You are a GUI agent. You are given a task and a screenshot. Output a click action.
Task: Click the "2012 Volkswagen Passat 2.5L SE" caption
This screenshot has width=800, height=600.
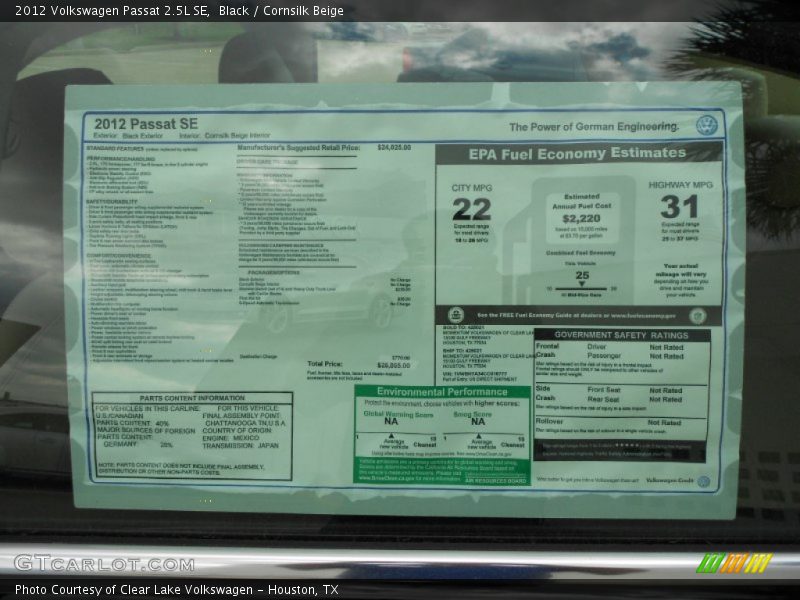click(x=112, y=11)
